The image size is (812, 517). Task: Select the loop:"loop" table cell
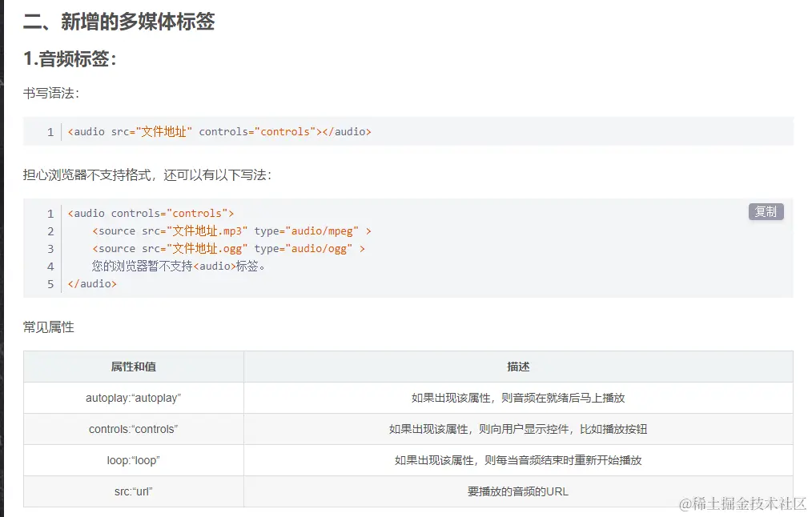(x=134, y=460)
